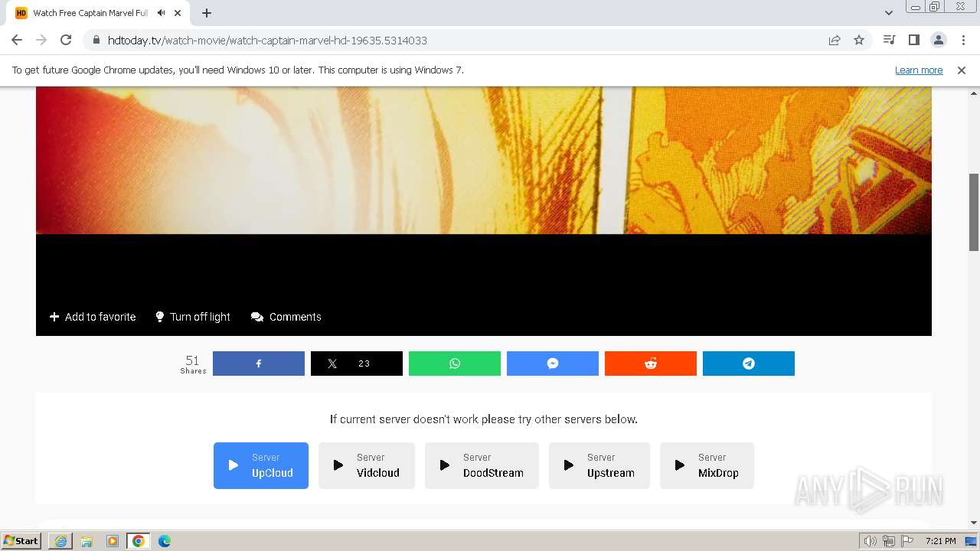980x551 pixels.
Task: Add movie to favorite
Action: point(93,317)
